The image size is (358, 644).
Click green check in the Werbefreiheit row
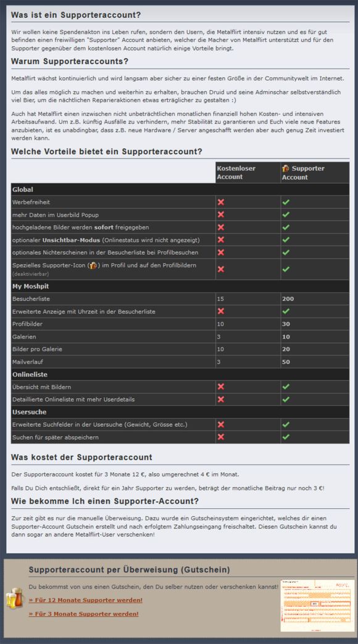click(286, 202)
